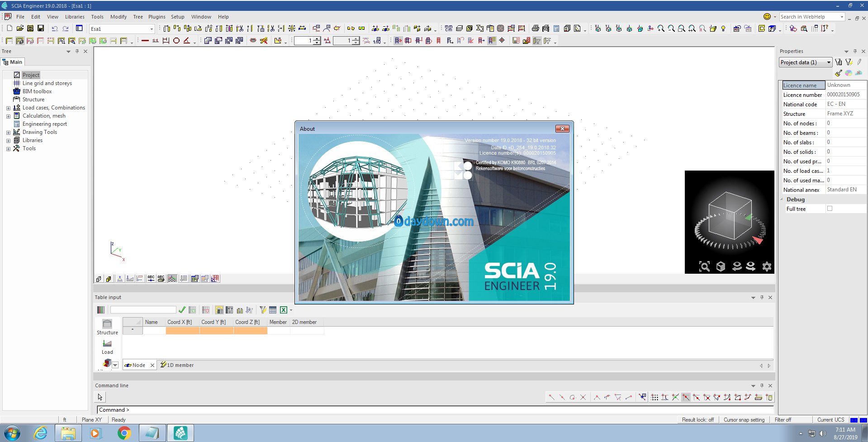Click the Table input search box
Screen dimensions: 868x442
tap(143, 310)
